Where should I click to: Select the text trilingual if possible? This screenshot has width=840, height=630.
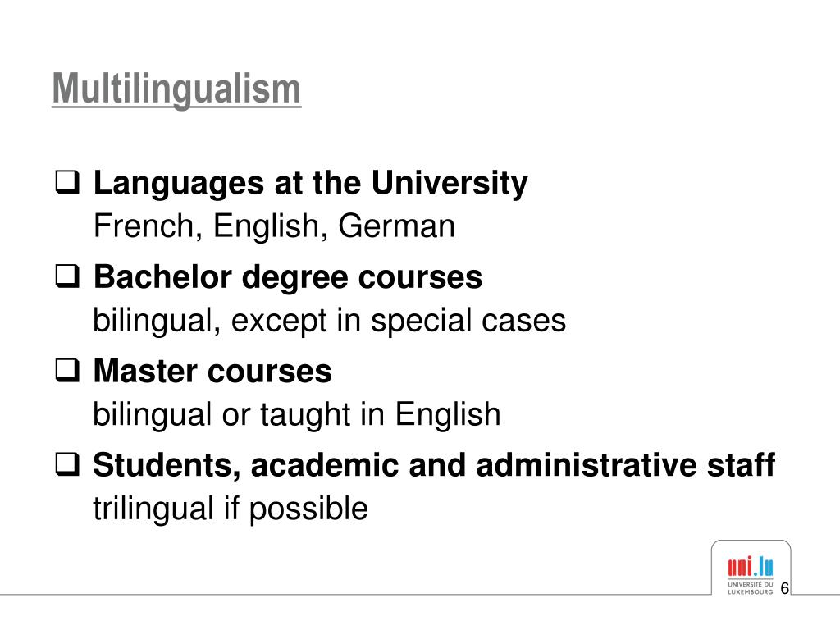[231, 509]
